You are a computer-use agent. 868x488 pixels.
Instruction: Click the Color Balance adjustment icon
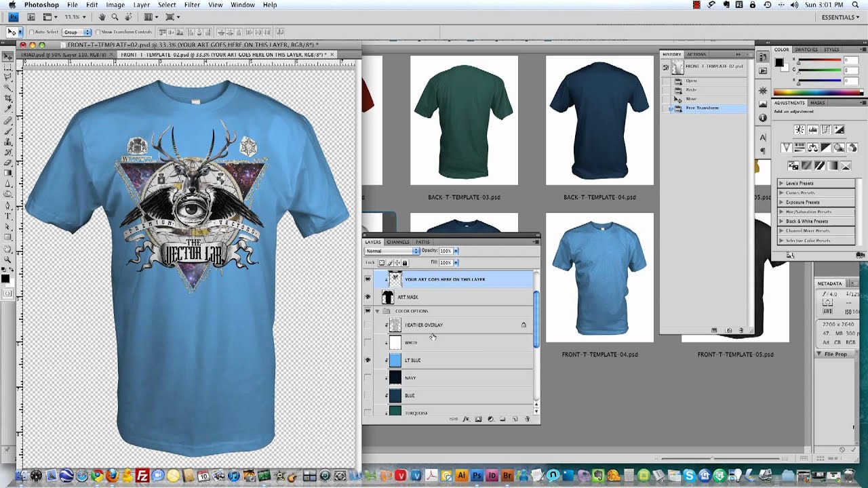point(813,147)
